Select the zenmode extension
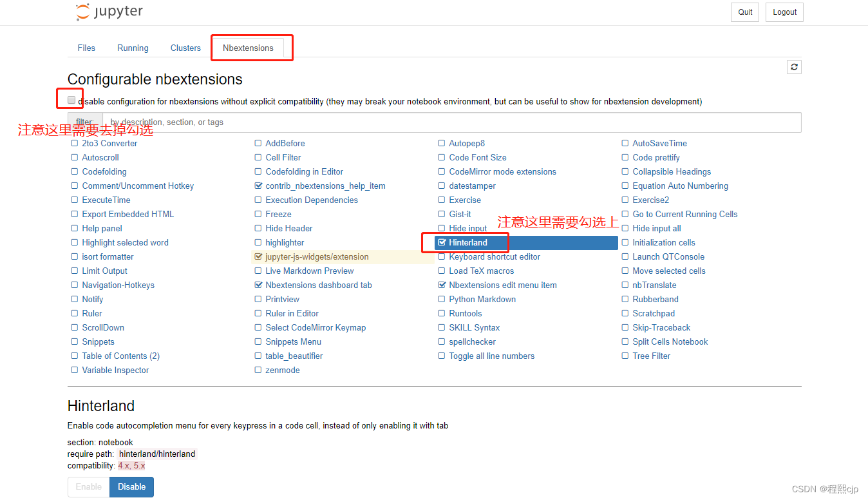This screenshot has width=868, height=500. pyautogui.click(x=283, y=370)
